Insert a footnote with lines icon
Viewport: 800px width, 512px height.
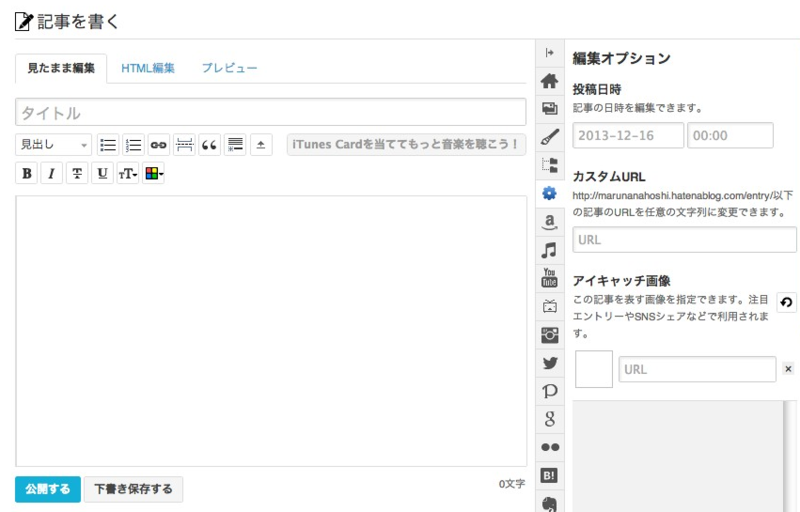(x=235, y=145)
